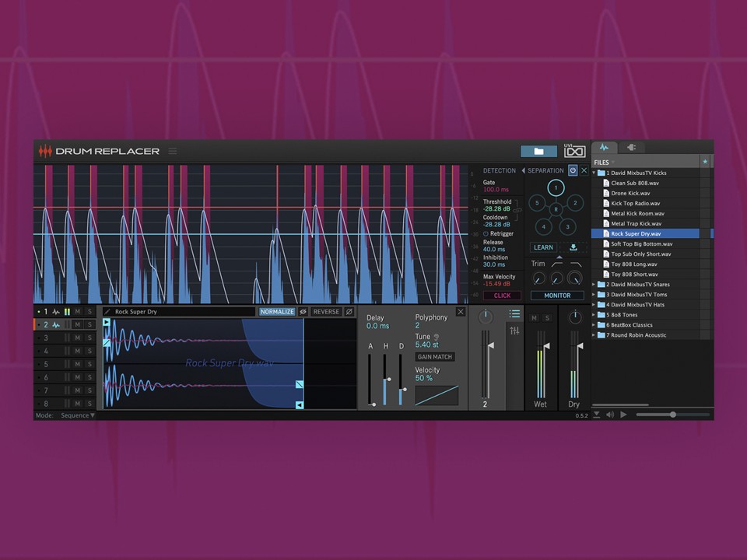Image resolution: width=747 pixels, height=560 pixels.
Task: Select separation node 4
Action: (544, 226)
